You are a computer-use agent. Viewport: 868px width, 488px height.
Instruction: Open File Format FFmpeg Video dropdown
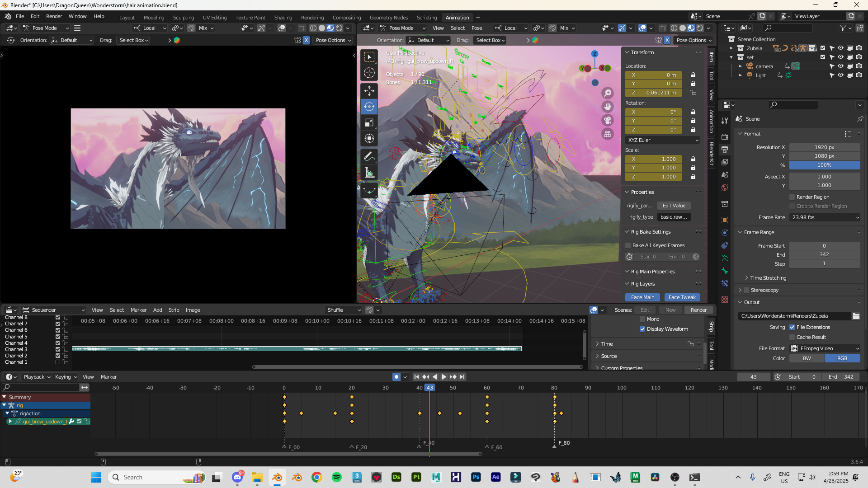tap(825, 348)
